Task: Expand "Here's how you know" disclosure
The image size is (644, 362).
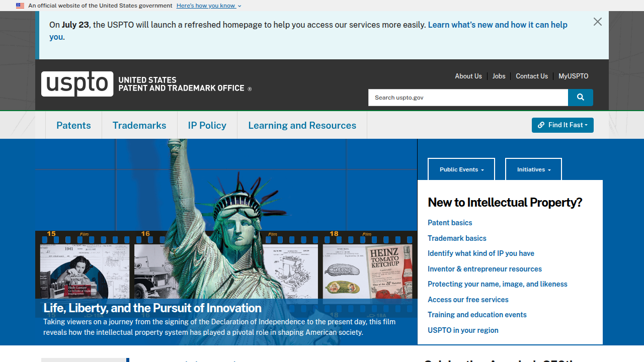Action: click(x=209, y=6)
